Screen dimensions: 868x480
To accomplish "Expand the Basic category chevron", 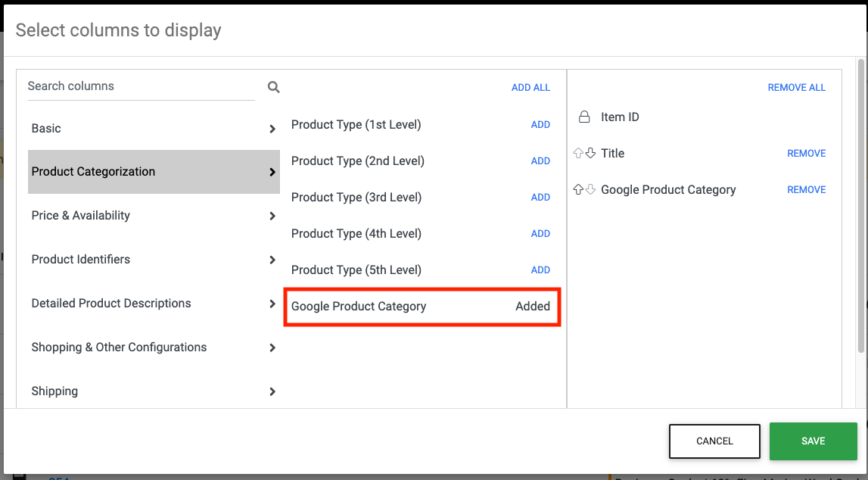I will [272, 129].
